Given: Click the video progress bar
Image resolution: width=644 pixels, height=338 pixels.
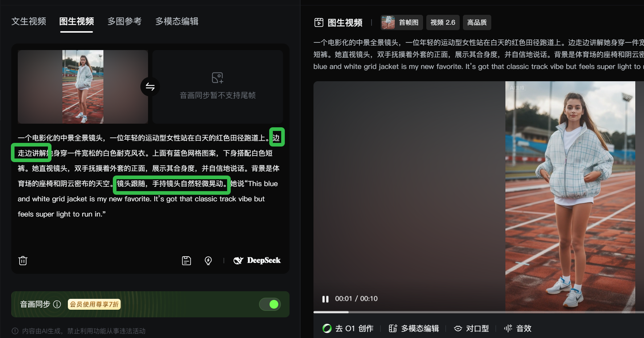Looking at the screenshot, I should (479, 312).
